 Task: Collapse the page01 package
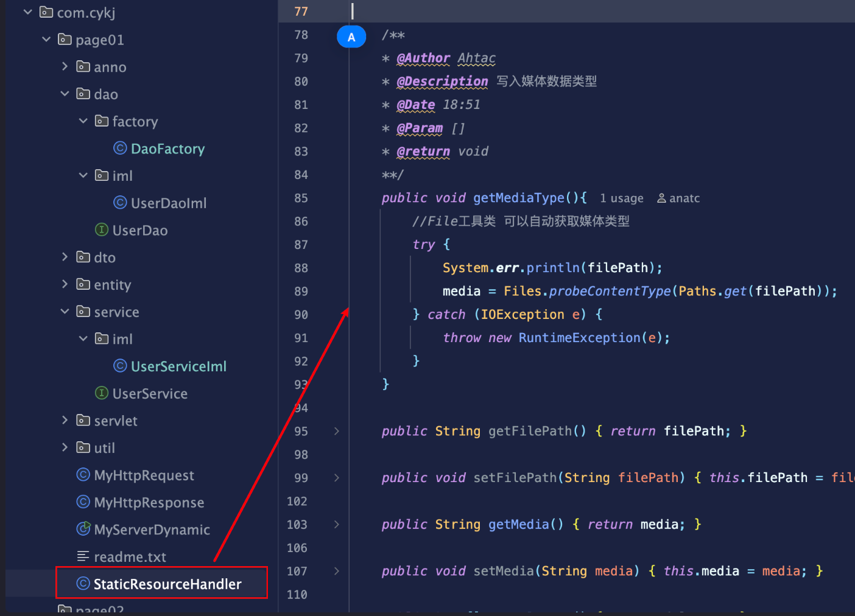46,40
